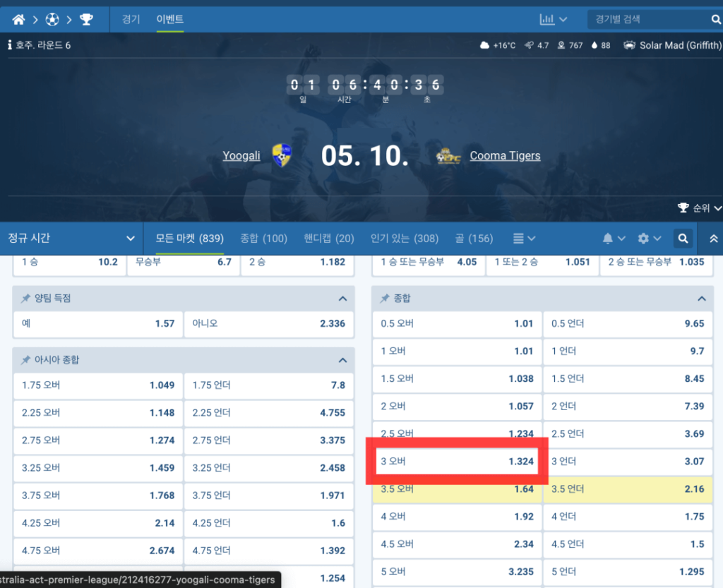723x588 pixels.
Task: Open the gear settings icon menu
Action: tap(649, 239)
